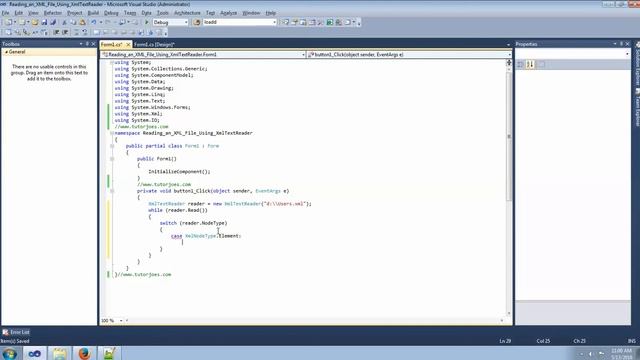Open the Error List tab
The image size is (640, 360).
click(x=16, y=332)
